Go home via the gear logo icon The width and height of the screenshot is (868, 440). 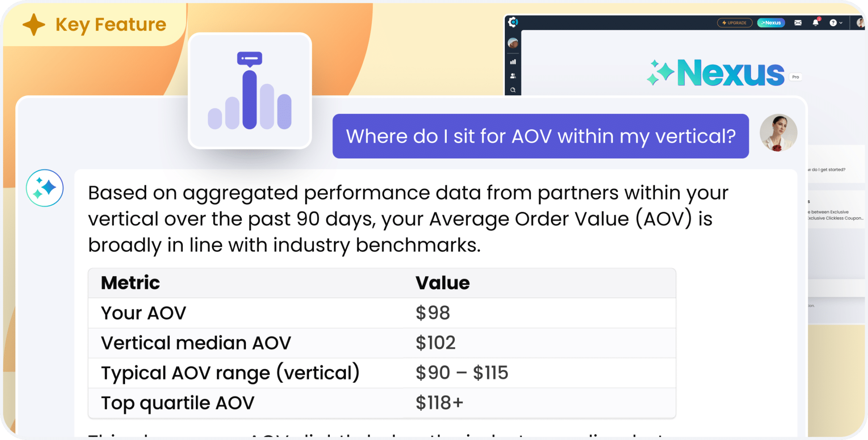513,22
